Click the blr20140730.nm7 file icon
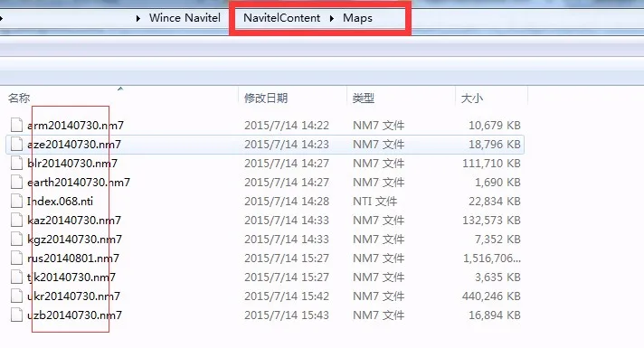This screenshot has height=348, width=644. click(x=16, y=163)
